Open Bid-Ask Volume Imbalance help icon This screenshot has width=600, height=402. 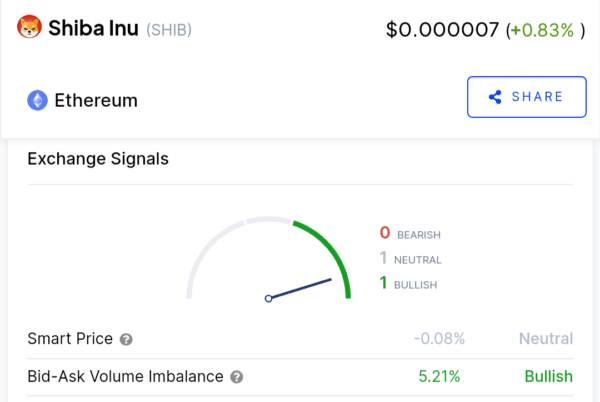[x=236, y=377]
